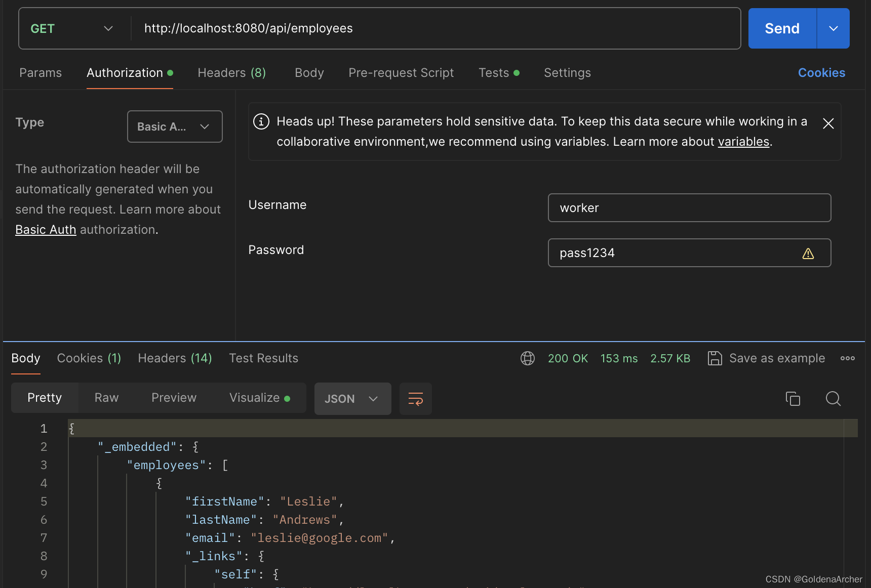The width and height of the screenshot is (871, 588).
Task: Open the request Settings tab
Action: point(567,73)
